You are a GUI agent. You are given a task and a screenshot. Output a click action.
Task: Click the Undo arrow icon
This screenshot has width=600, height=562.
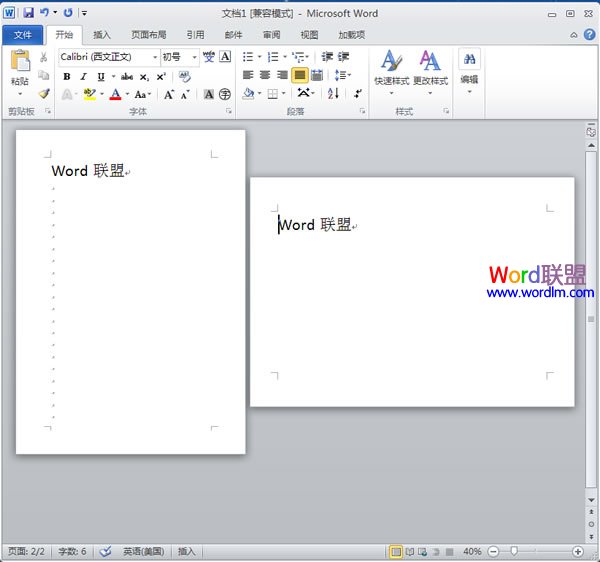[x=45, y=13]
